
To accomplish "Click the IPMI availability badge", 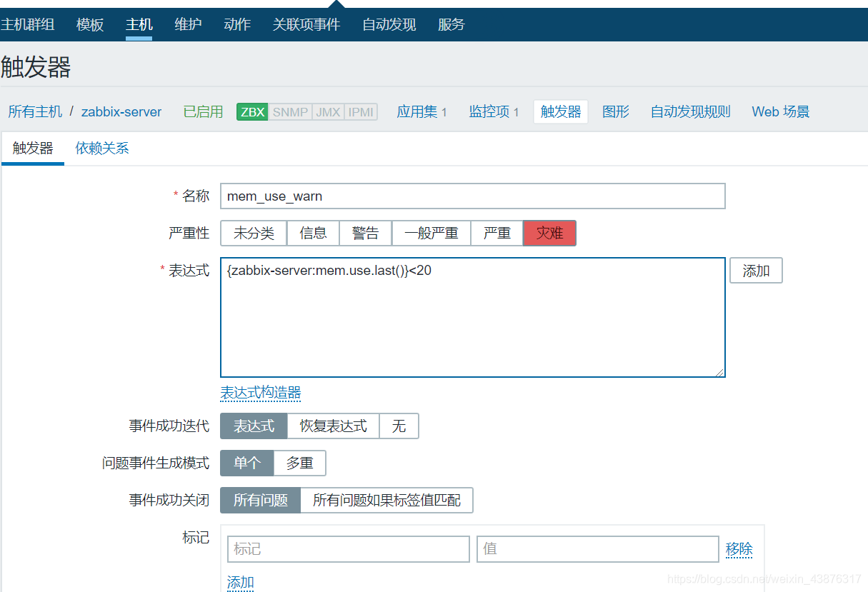I will tap(360, 112).
